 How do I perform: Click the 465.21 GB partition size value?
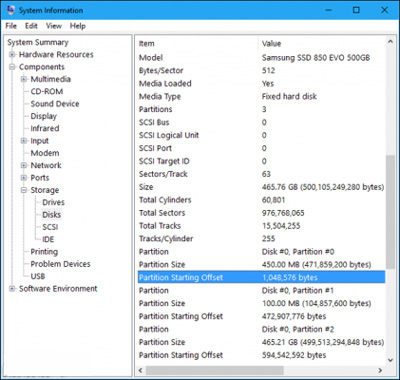pos(323,342)
